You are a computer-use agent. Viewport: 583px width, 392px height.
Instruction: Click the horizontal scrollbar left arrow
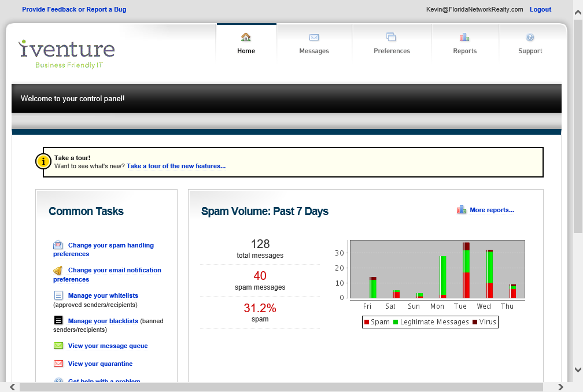(x=13, y=387)
